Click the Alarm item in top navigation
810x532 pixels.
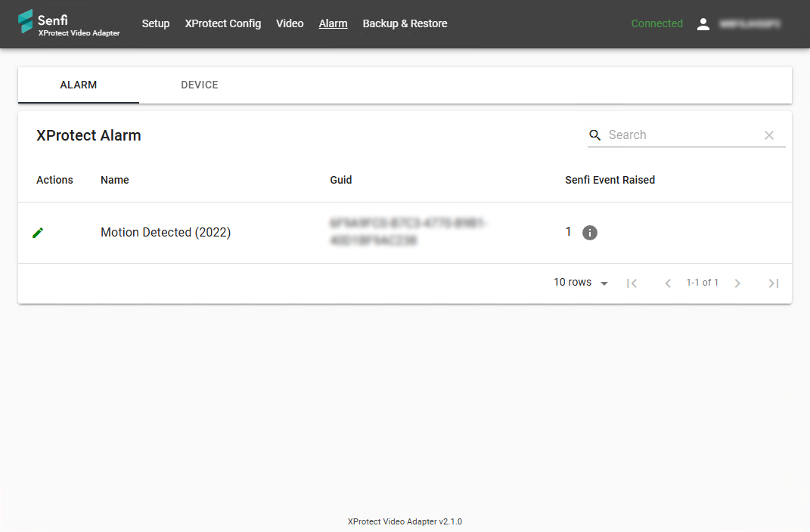333,24
